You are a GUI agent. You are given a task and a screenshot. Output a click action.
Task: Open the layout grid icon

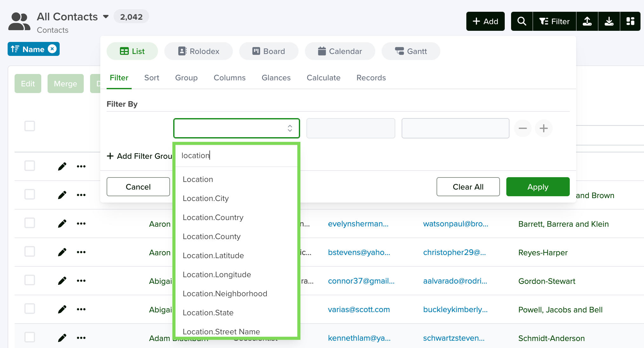point(630,21)
